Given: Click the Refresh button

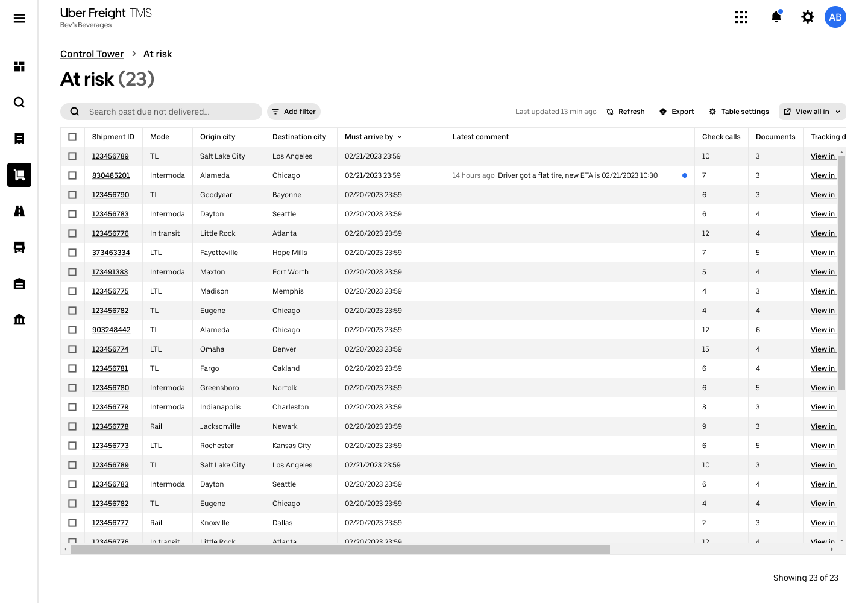Looking at the screenshot, I should (x=626, y=112).
